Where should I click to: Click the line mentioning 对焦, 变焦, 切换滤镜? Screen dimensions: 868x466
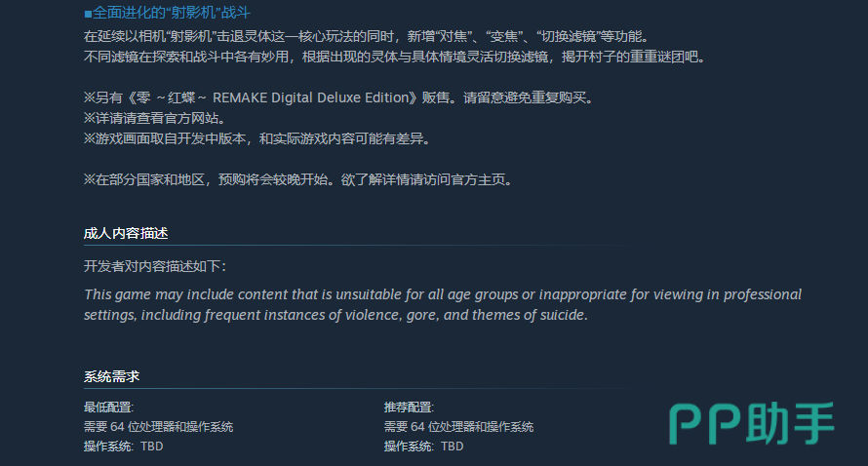(366, 36)
